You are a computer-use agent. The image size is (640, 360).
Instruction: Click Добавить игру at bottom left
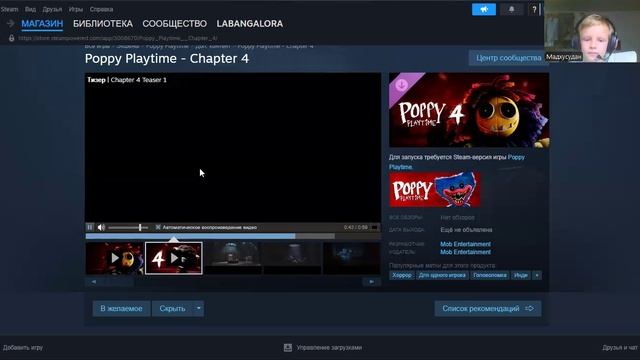23,348
